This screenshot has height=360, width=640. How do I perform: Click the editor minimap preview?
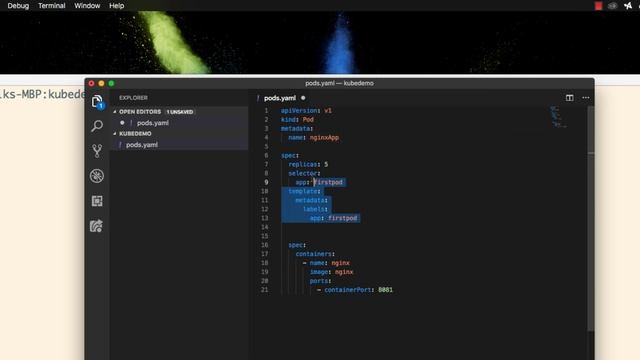558,117
